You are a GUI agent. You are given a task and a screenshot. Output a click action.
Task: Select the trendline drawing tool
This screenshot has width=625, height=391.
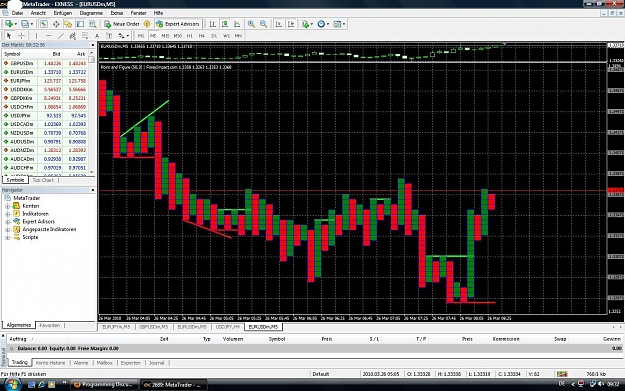tap(61, 36)
